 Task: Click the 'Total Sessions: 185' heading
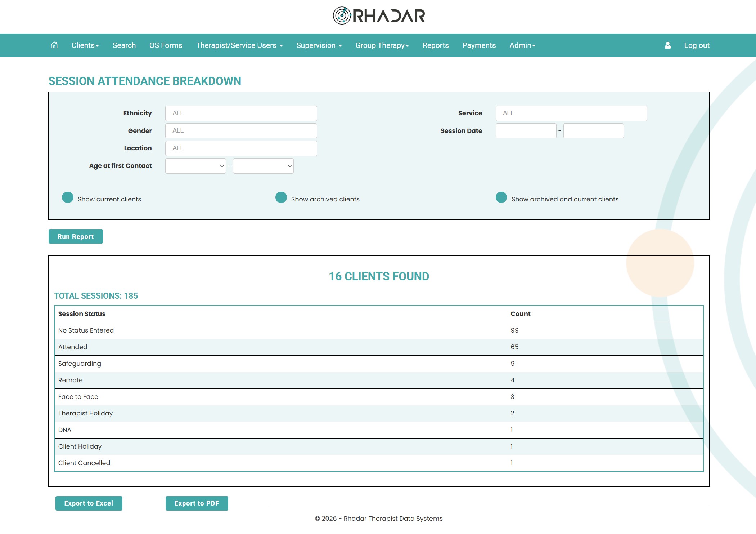[96, 296]
